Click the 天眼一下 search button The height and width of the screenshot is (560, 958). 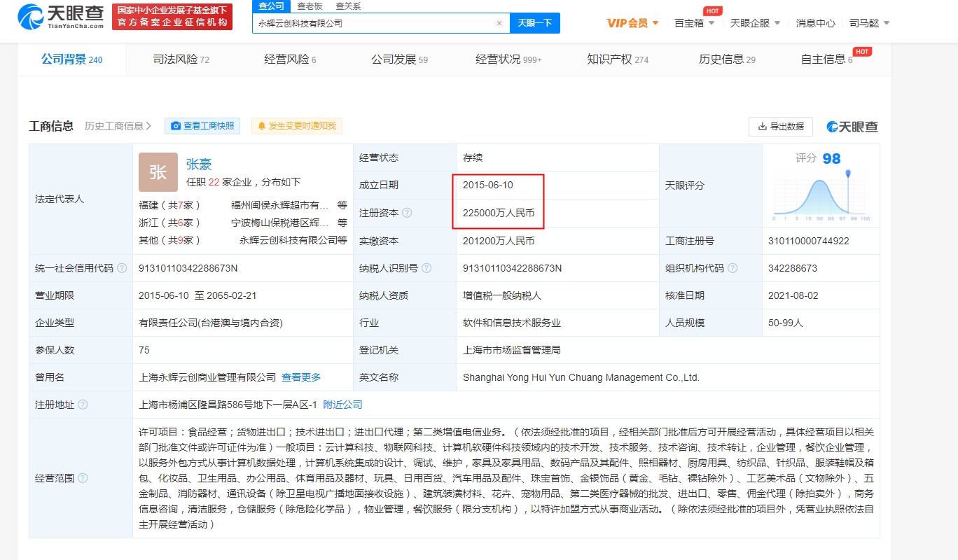pos(535,23)
